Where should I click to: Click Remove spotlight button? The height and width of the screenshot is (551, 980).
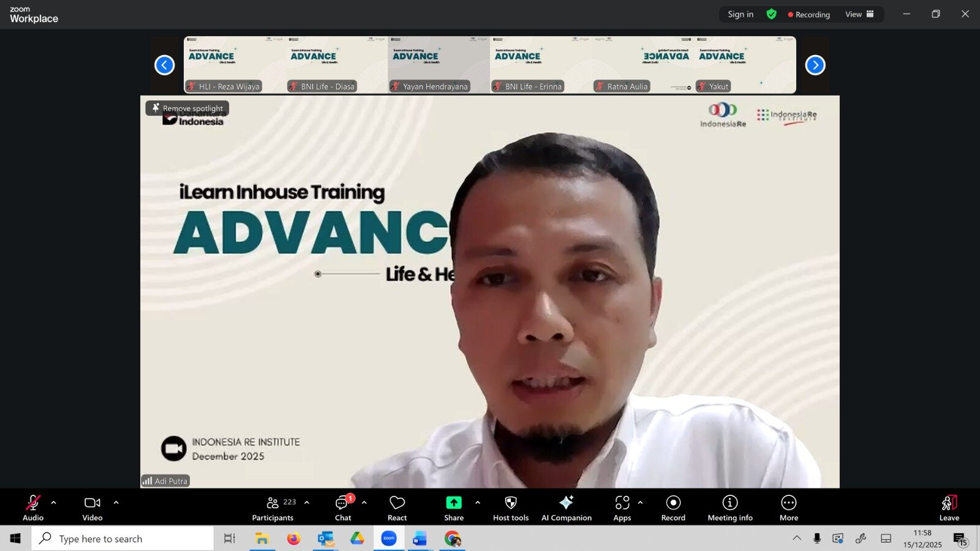click(187, 108)
